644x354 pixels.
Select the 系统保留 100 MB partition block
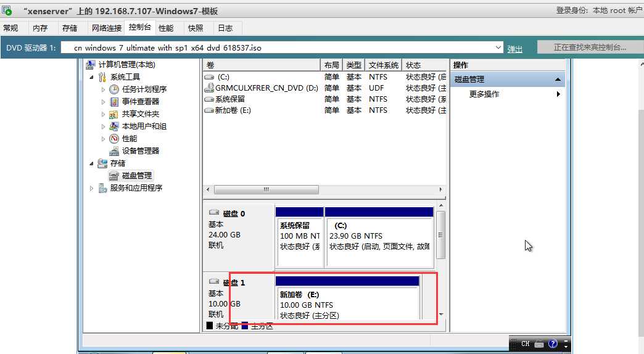pyautogui.click(x=299, y=237)
